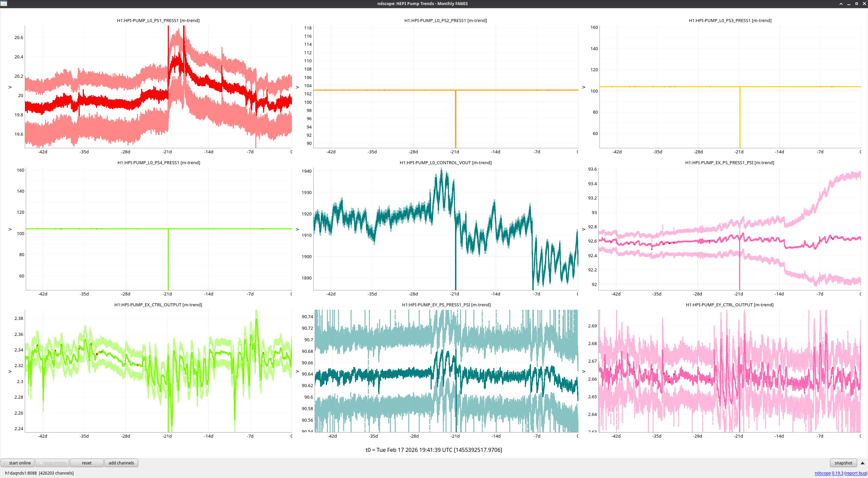This screenshot has width=868, height=478.
Task: Maximize the ndscope window
Action: click(x=856, y=4)
